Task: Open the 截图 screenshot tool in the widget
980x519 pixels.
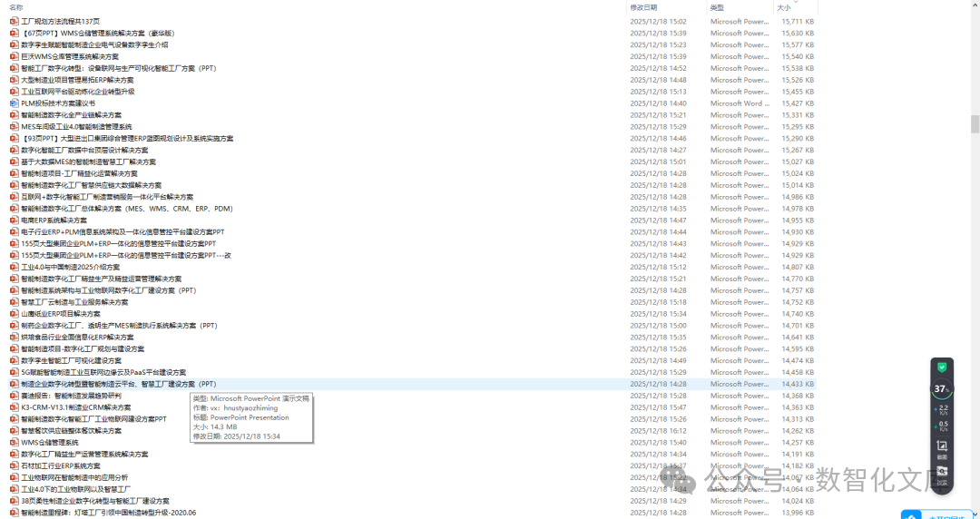Action: pyautogui.click(x=942, y=447)
